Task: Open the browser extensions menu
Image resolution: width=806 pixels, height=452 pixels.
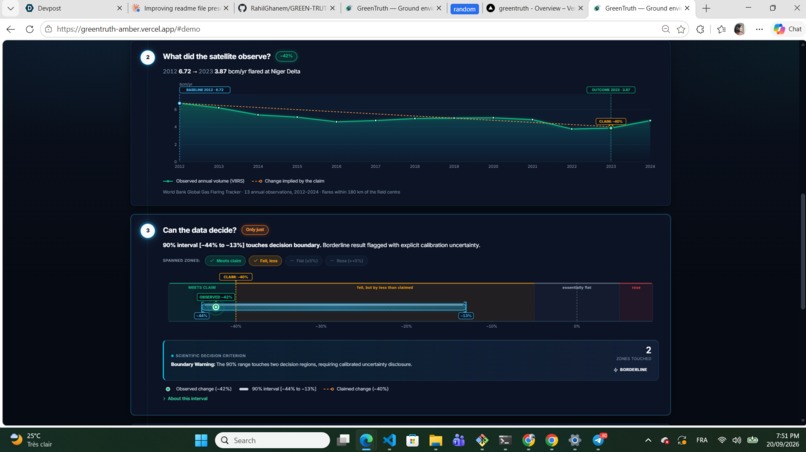Action: (700, 29)
